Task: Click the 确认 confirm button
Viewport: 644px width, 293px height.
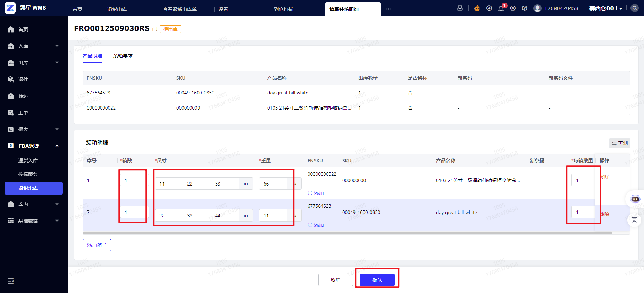Action: click(377, 280)
